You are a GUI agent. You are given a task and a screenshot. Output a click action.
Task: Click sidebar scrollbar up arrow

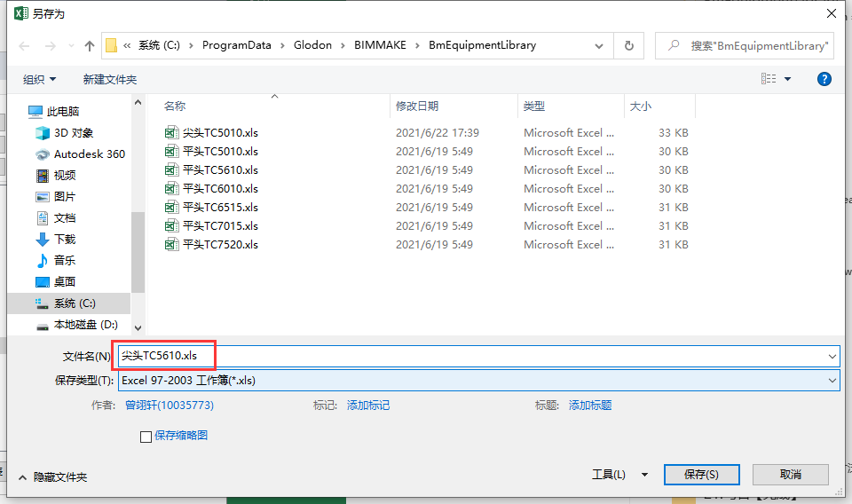pyautogui.click(x=138, y=102)
